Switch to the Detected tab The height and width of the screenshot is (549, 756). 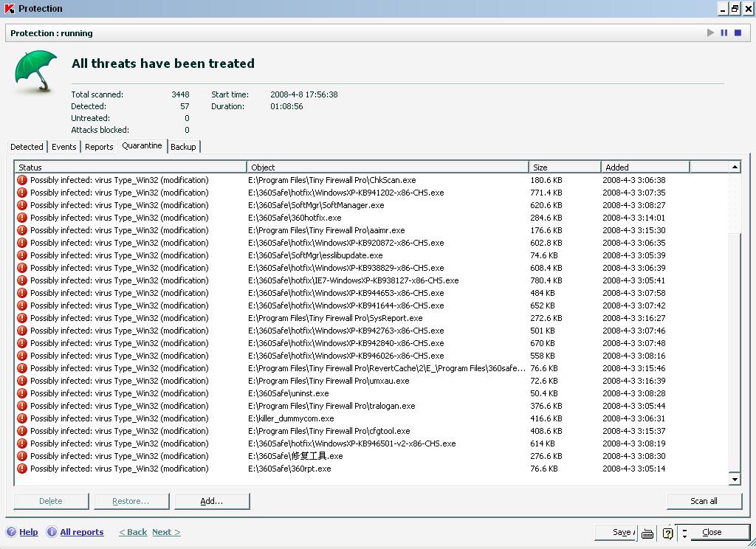pyautogui.click(x=27, y=147)
